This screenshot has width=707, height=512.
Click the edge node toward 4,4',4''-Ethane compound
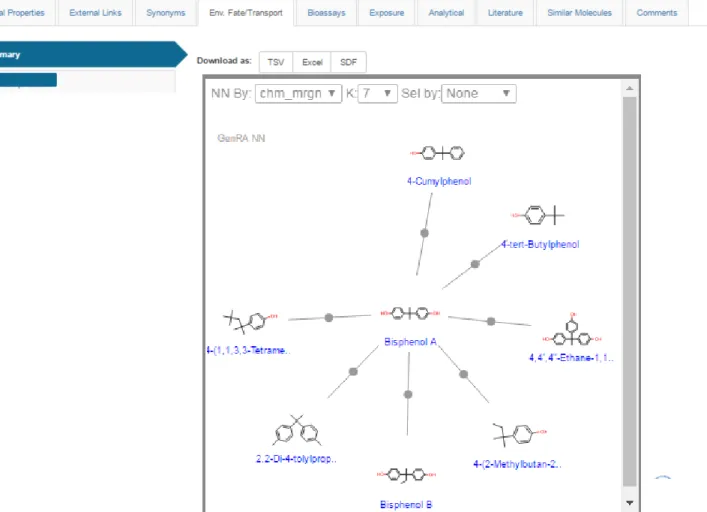[491, 321]
